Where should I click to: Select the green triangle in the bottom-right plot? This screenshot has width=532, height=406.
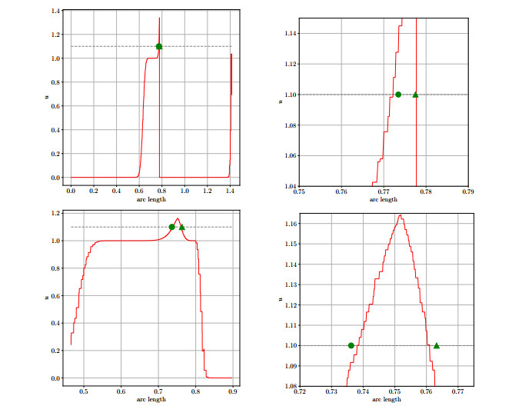point(437,345)
